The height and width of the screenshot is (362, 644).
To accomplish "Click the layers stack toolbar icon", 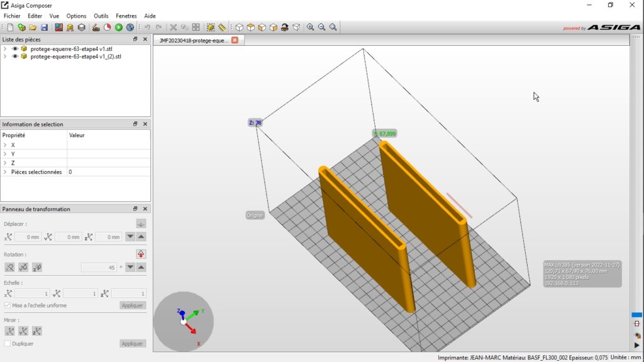I will click(82, 28).
